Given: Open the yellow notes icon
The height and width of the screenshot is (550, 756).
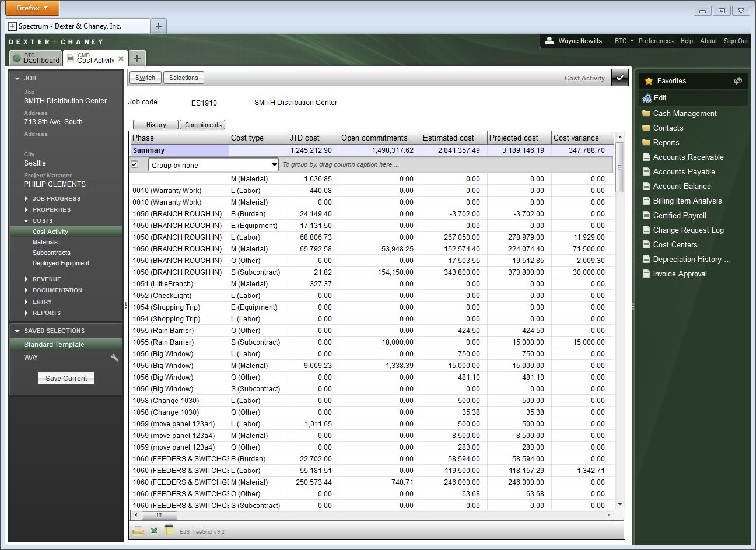Looking at the screenshot, I should click(169, 531).
